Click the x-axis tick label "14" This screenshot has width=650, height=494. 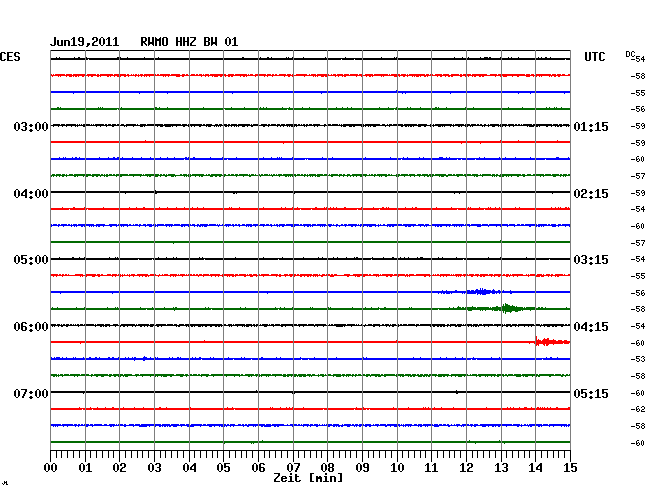click(535, 467)
